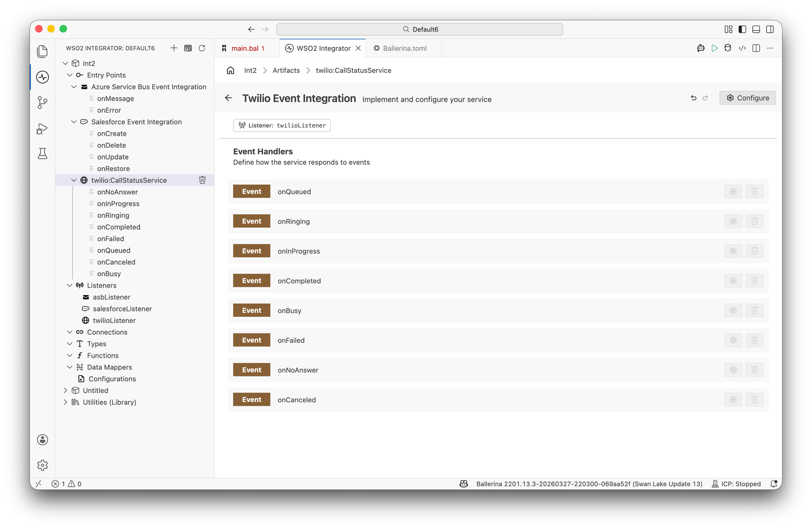Open Source Control view
This screenshot has width=812, height=529.
42,102
